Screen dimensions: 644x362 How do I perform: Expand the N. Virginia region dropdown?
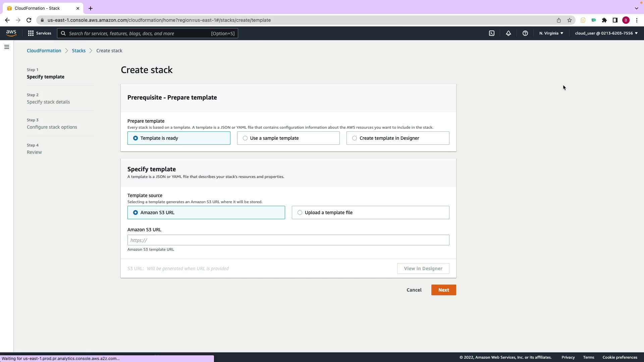(551, 33)
